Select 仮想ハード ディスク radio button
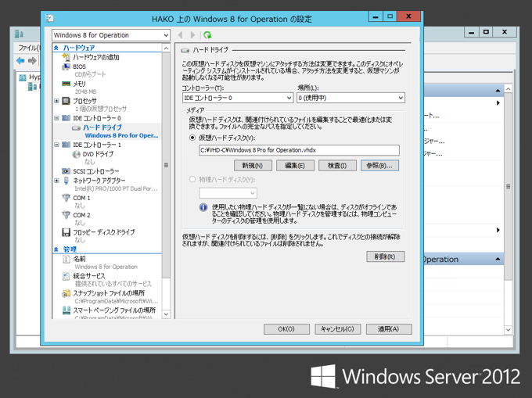 (192, 138)
